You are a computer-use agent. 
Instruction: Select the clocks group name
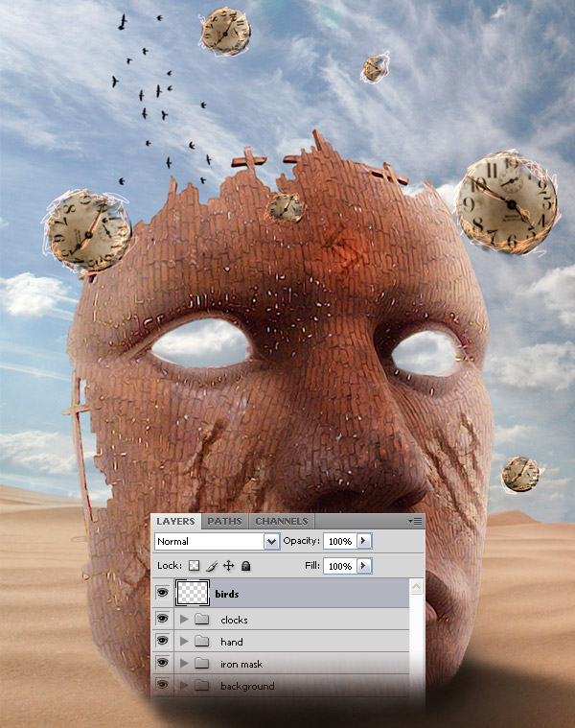tap(234, 620)
